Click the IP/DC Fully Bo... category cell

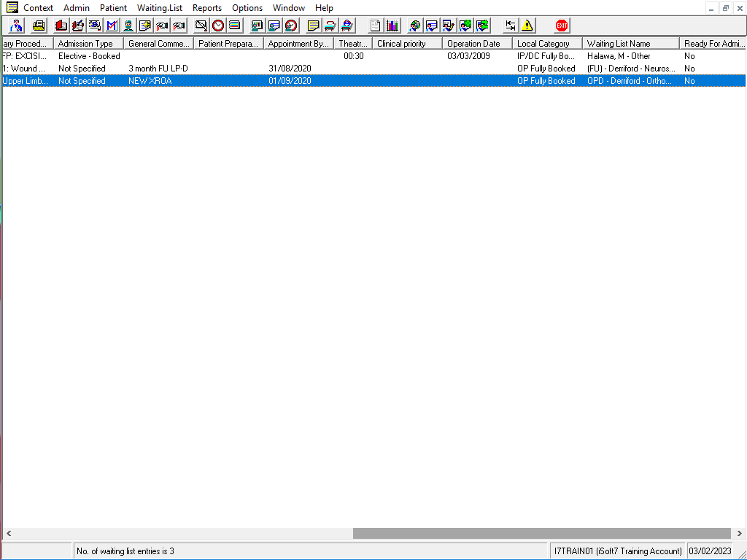(x=546, y=56)
